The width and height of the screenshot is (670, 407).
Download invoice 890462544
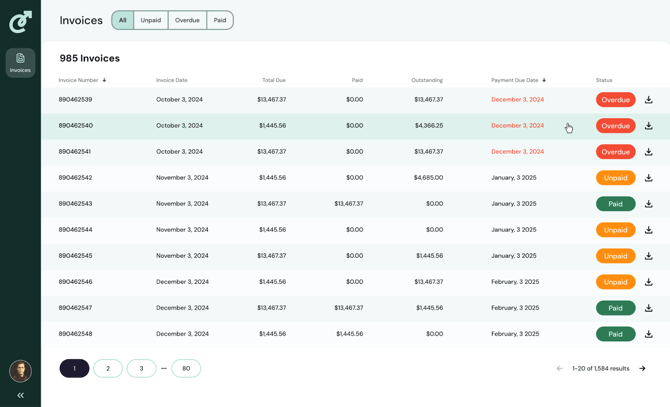(x=649, y=230)
